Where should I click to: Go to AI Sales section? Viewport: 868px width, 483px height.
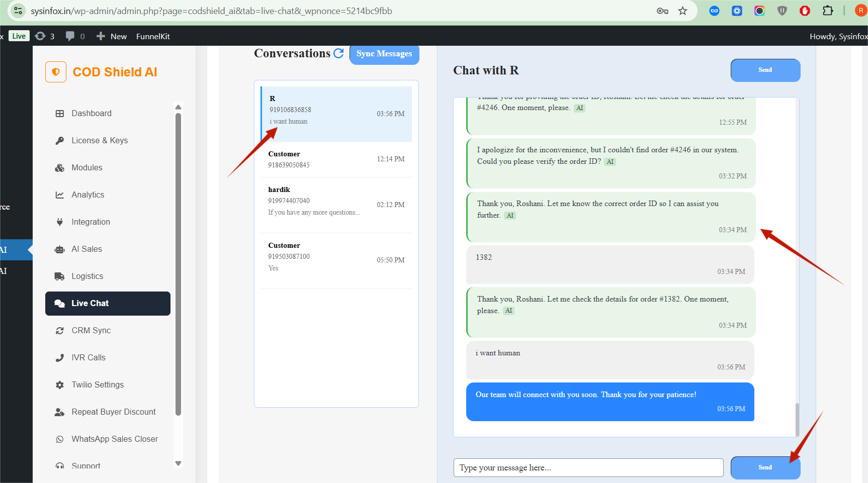[86, 249]
